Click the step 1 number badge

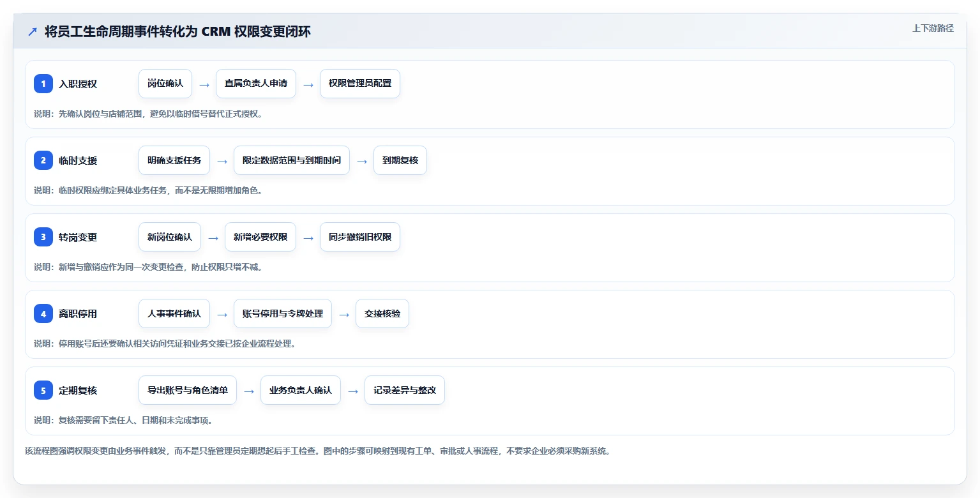[43, 84]
